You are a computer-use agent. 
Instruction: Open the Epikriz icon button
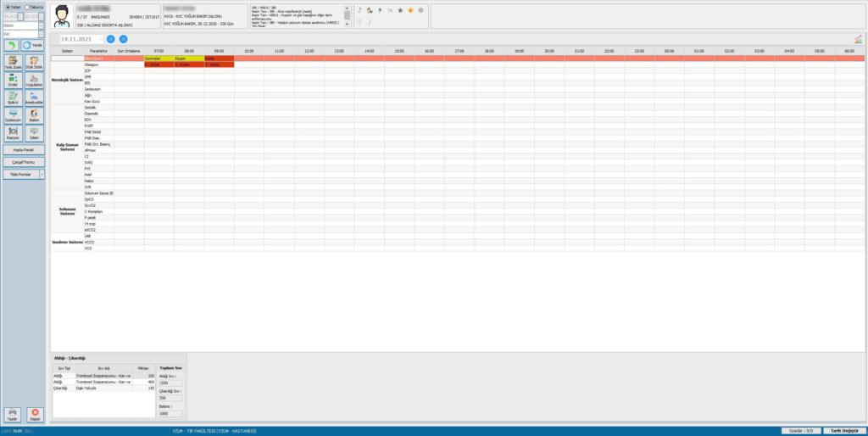coord(12,98)
